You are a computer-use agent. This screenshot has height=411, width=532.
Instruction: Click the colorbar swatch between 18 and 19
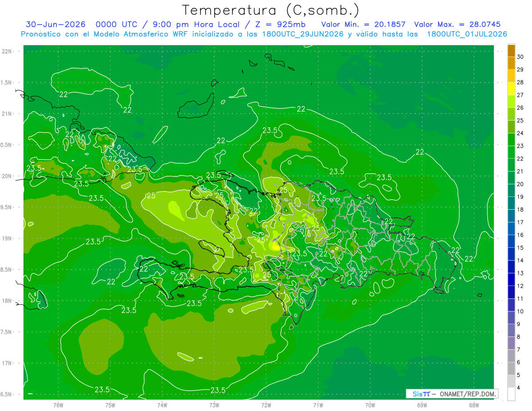coord(511,203)
